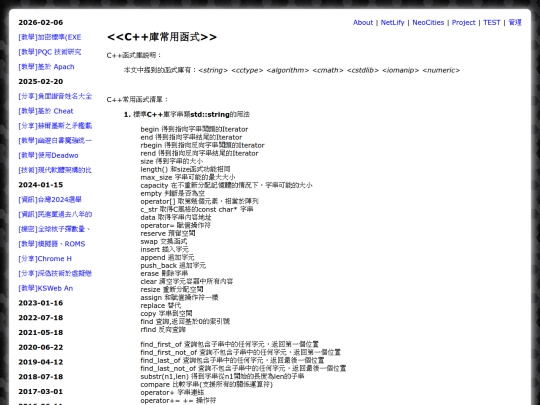The width and height of the screenshot is (540, 405).
Task: Click the 'find_last_not_of' function line
Action: pos(243,368)
